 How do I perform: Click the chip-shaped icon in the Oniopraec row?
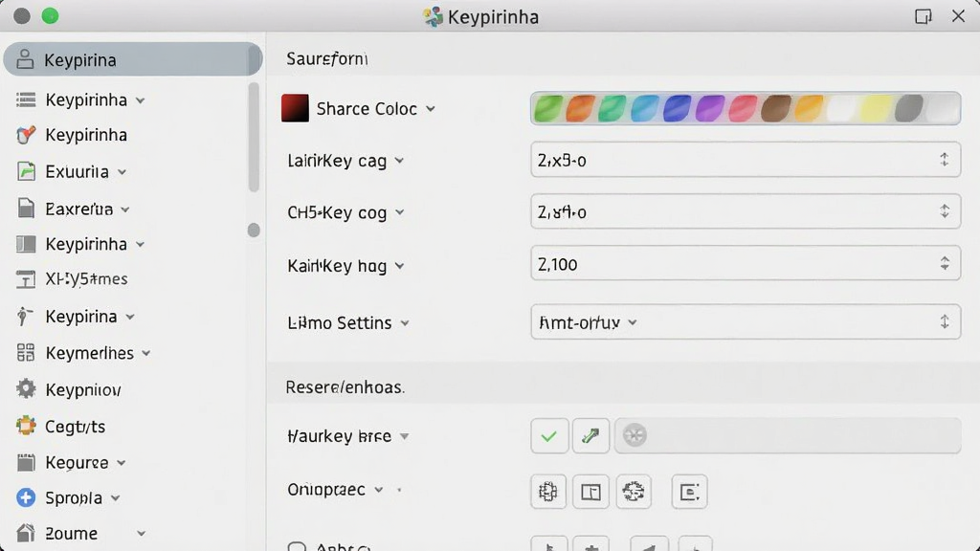pyautogui.click(x=548, y=492)
